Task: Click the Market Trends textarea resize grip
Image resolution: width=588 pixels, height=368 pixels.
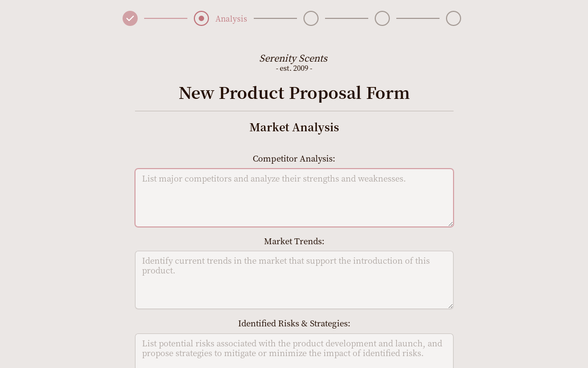Action: [450, 306]
